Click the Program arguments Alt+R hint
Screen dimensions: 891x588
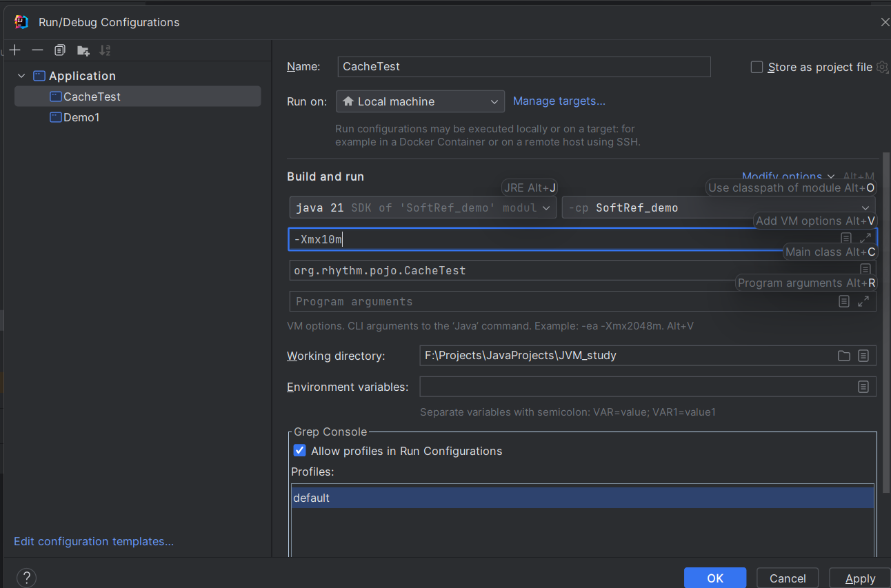click(x=806, y=283)
